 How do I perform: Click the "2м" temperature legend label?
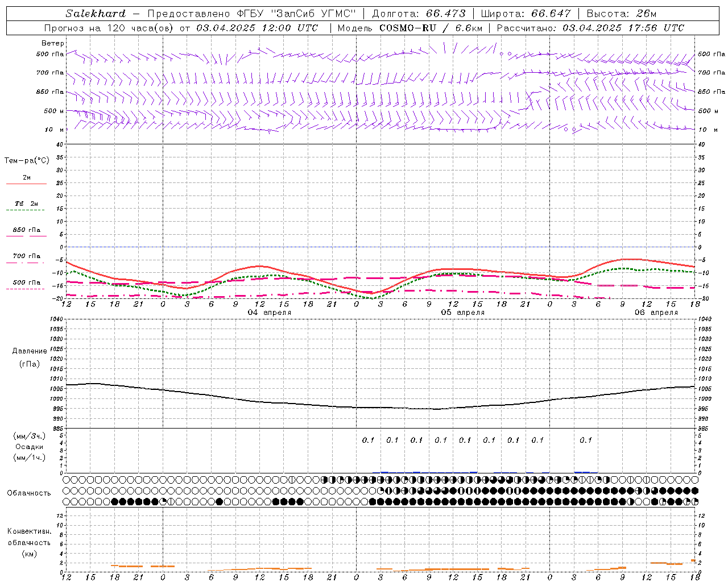tap(27, 177)
